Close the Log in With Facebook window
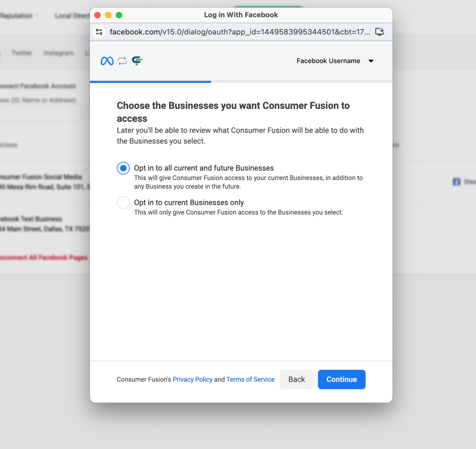 point(97,15)
